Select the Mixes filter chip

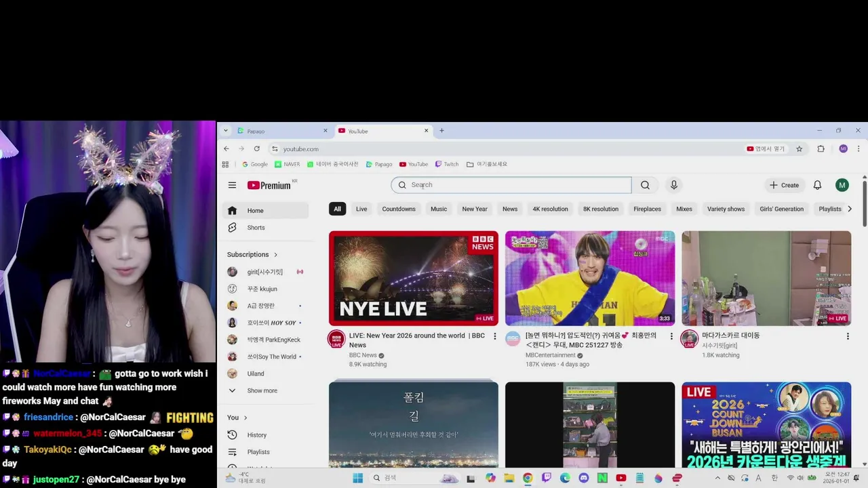coord(684,209)
